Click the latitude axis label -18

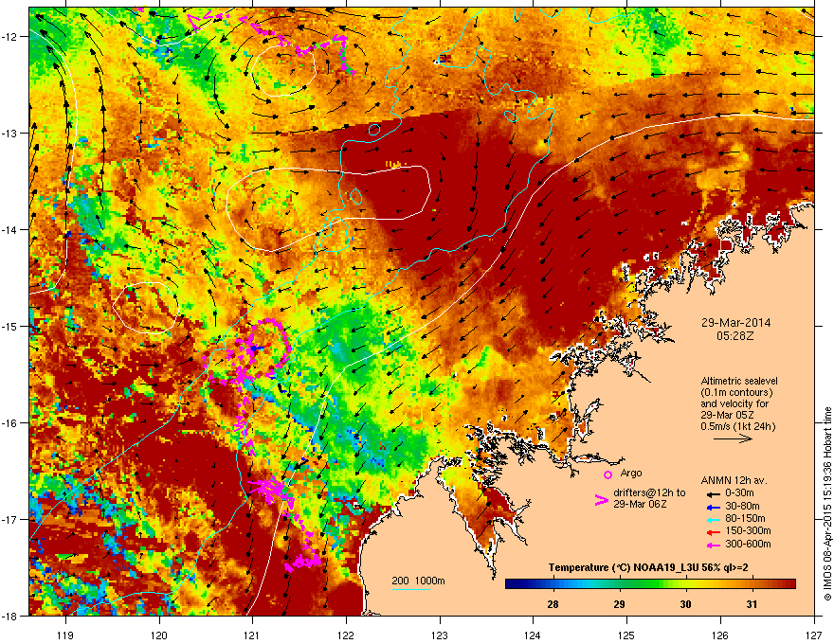pyautogui.click(x=10, y=616)
